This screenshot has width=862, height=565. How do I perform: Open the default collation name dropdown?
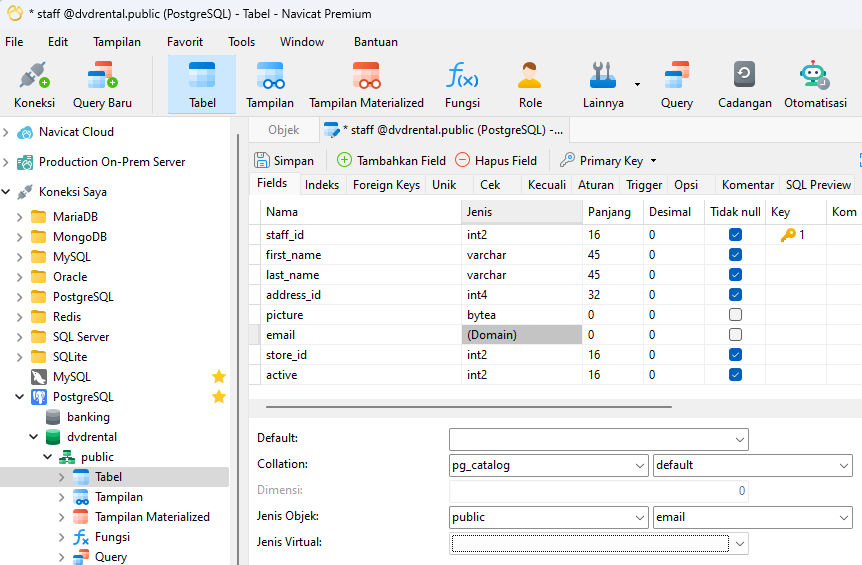coord(844,466)
